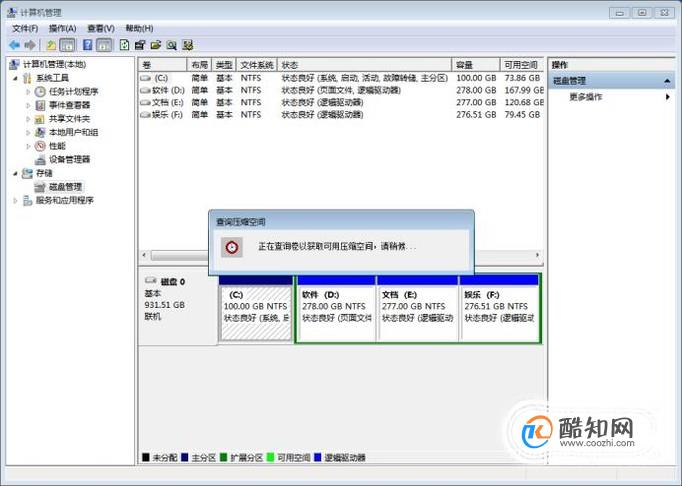Open the 文件(F) menu
This screenshot has width=682, height=486.
tap(25, 29)
